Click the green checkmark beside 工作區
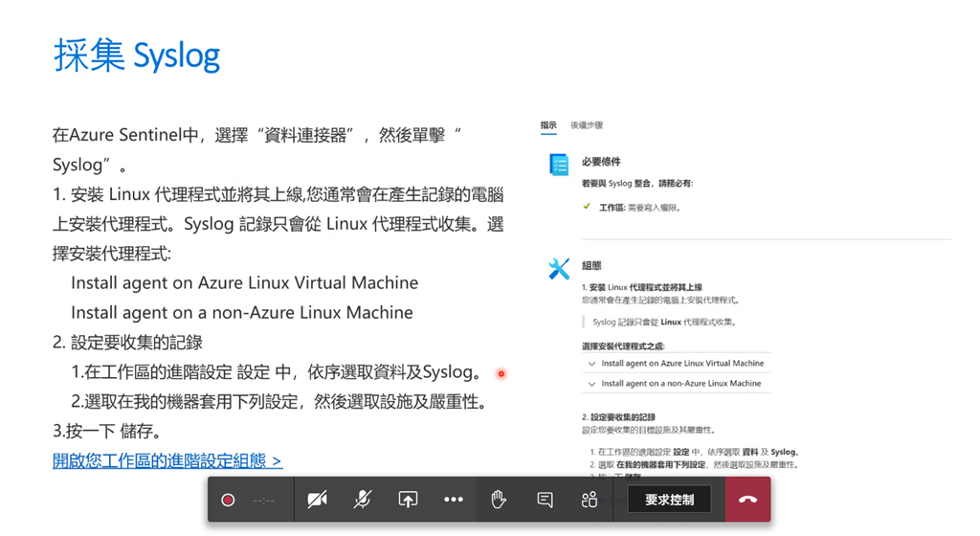The image size is (980, 536). 587,206
